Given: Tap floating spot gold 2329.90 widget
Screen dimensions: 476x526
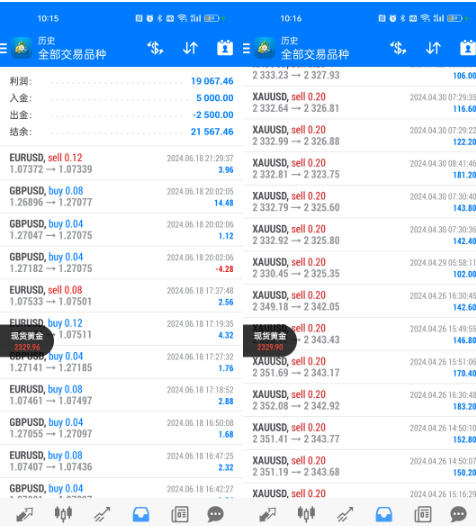Looking at the screenshot, I should pyautogui.click(x=270, y=341).
